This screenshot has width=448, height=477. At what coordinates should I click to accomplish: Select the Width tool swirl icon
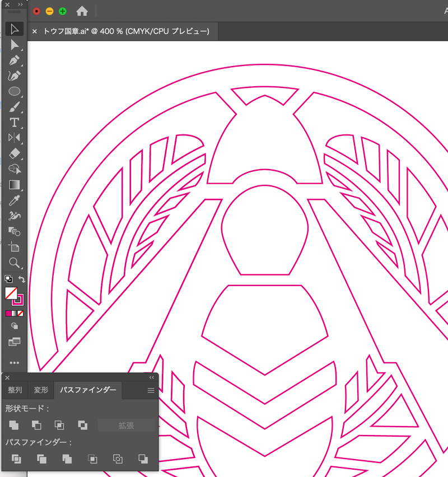pos(15,216)
